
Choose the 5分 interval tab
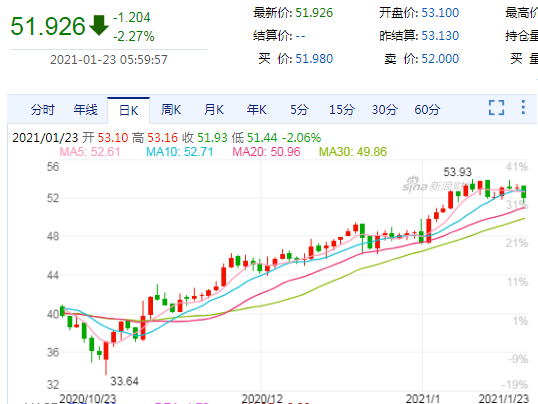299,110
